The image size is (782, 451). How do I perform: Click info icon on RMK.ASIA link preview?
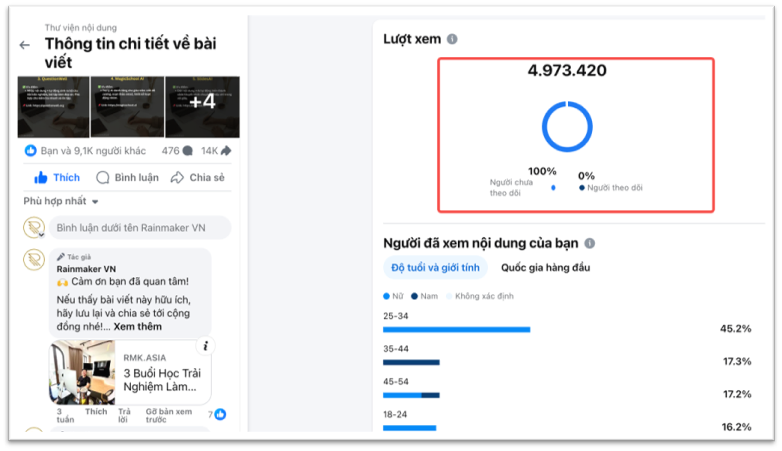click(204, 347)
